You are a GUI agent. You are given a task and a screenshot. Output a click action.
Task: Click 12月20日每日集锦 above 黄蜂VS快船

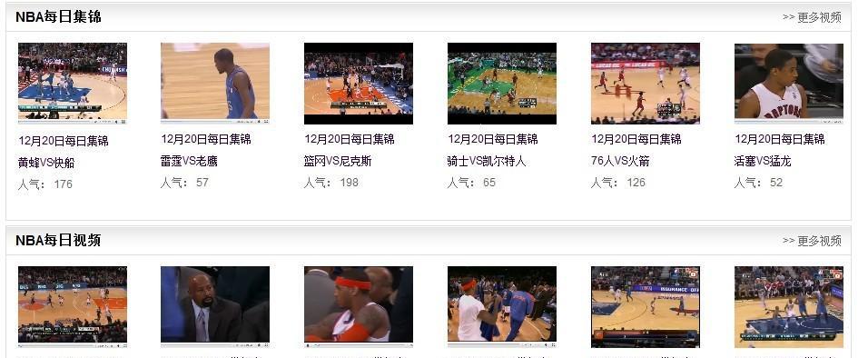pos(64,141)
